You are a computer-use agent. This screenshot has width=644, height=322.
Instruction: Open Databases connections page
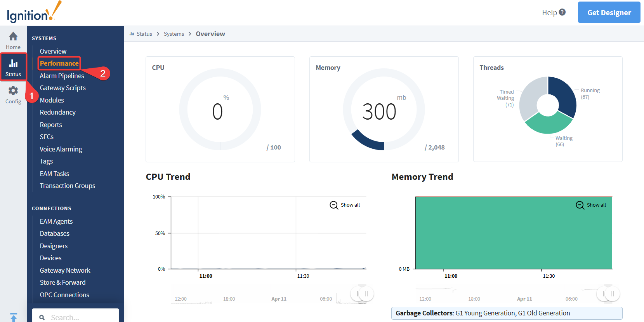click(x=55, y=233)
